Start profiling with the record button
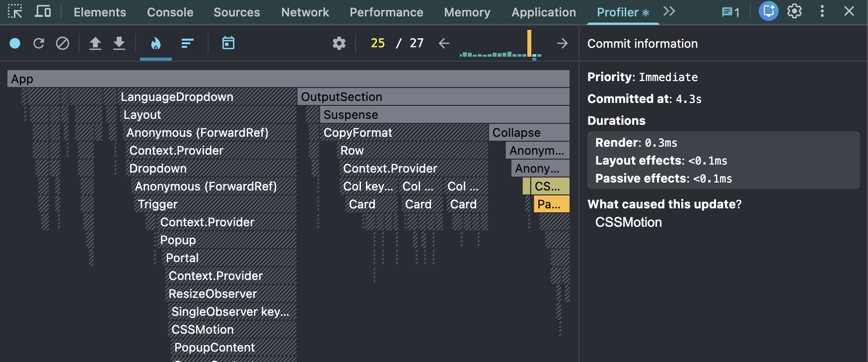868x362 pixels. coord(15,44)
